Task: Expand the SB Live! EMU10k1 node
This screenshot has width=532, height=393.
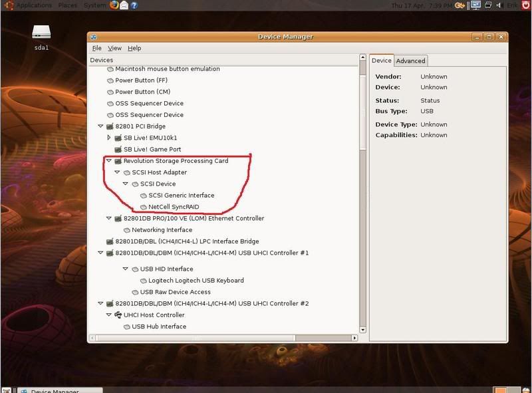Action: click(x=108, y=138)
